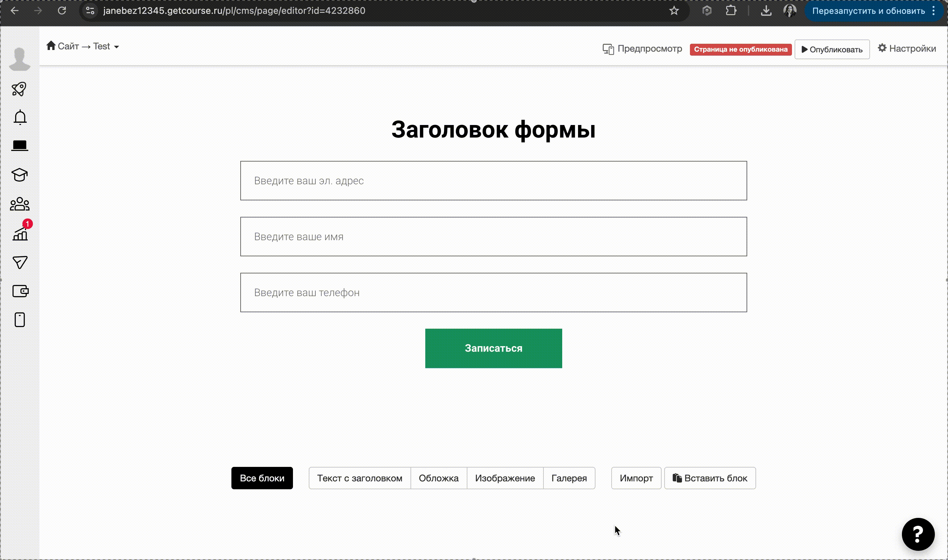Open the rocket icon in sidebar
Viewport: 948px width, 560px height.
[19, 89]
